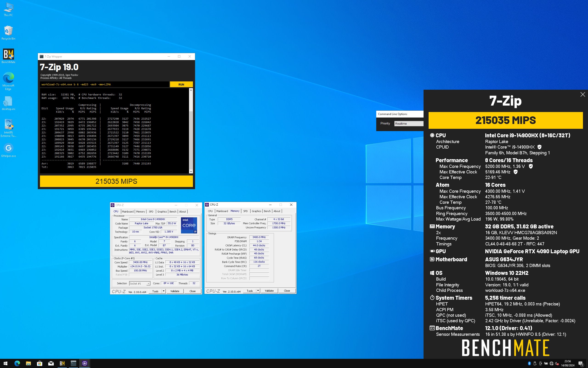
Task: Open the This PC desktop icon
Action: coord(8,9)
